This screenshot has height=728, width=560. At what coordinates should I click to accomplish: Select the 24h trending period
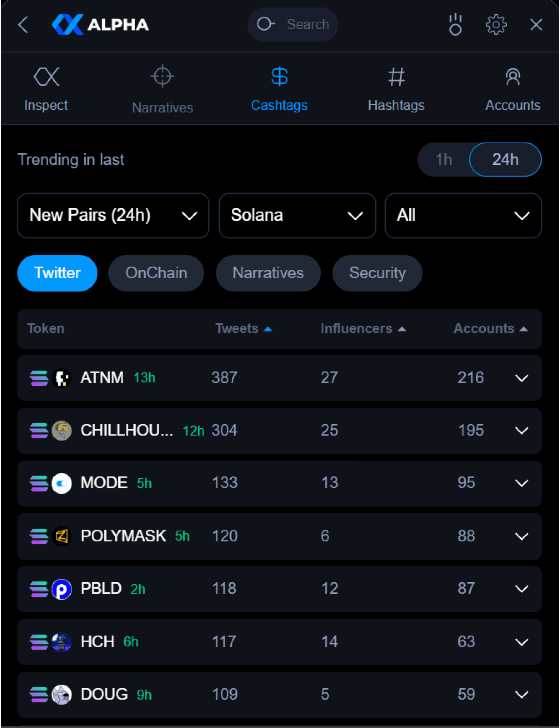click(x=505, y=160)
